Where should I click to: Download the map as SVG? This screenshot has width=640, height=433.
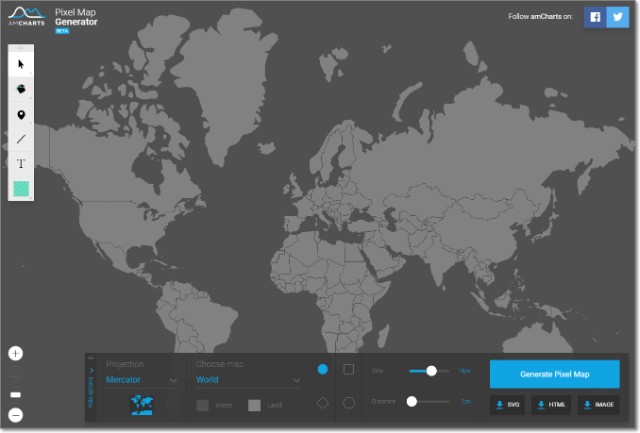[509, 405]
